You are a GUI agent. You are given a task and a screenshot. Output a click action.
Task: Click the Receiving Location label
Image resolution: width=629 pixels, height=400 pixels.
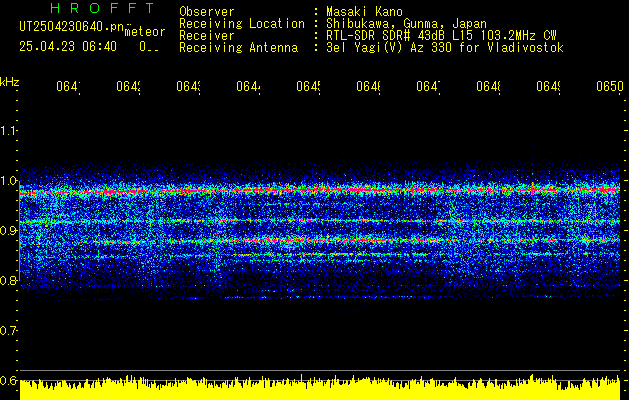242,24
